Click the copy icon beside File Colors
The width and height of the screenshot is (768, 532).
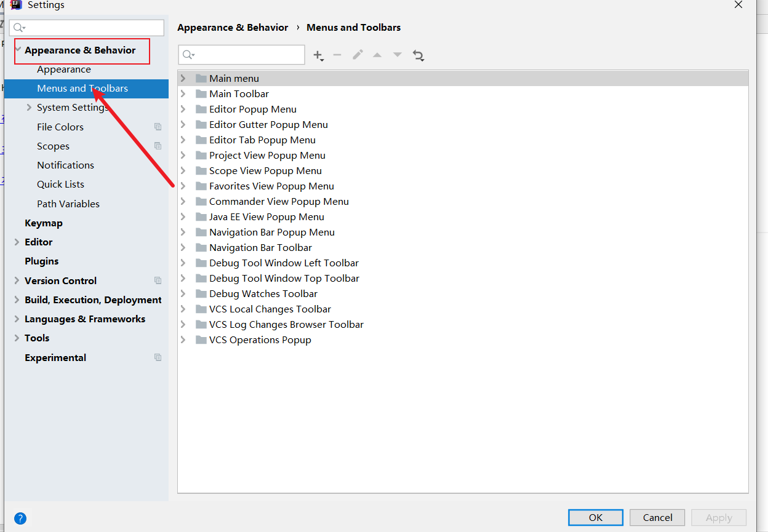[x=158, y=127]
